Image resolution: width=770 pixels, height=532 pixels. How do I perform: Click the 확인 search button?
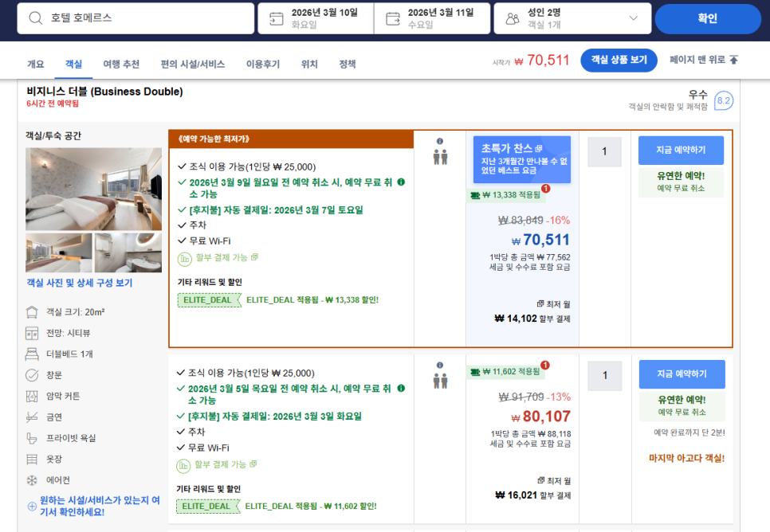click(x=708, y=18)
